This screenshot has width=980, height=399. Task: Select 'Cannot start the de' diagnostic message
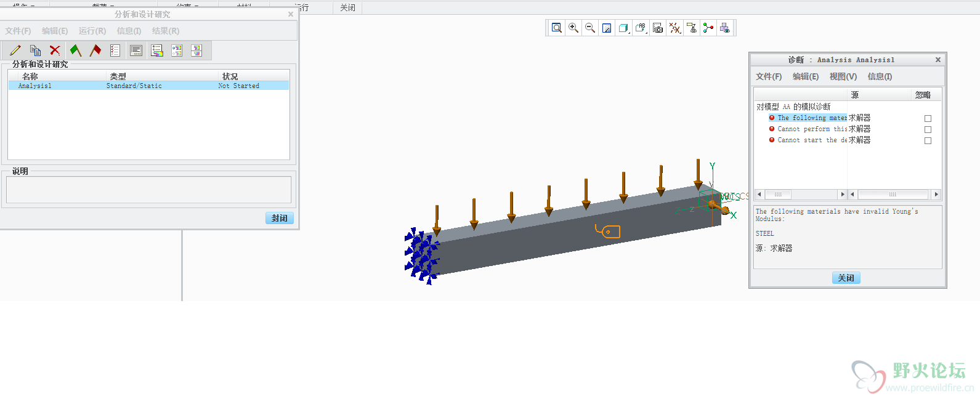coord(812,140)
